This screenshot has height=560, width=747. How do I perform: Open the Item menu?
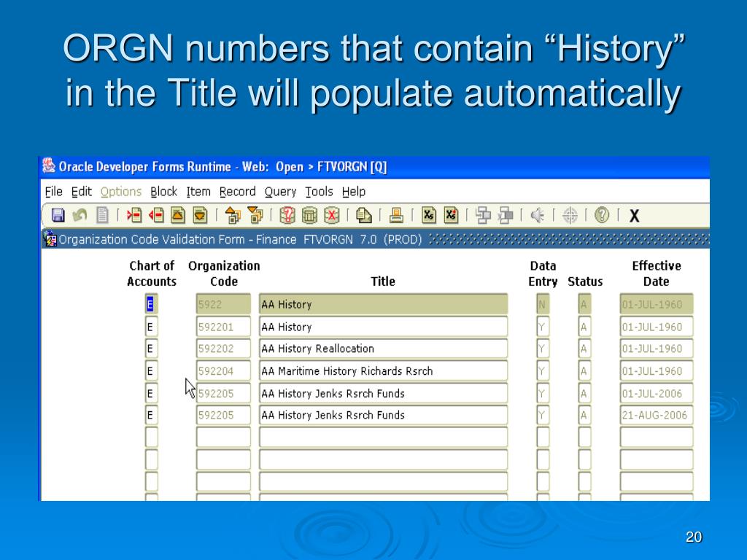pyautogui.click(x=198, y=192)
